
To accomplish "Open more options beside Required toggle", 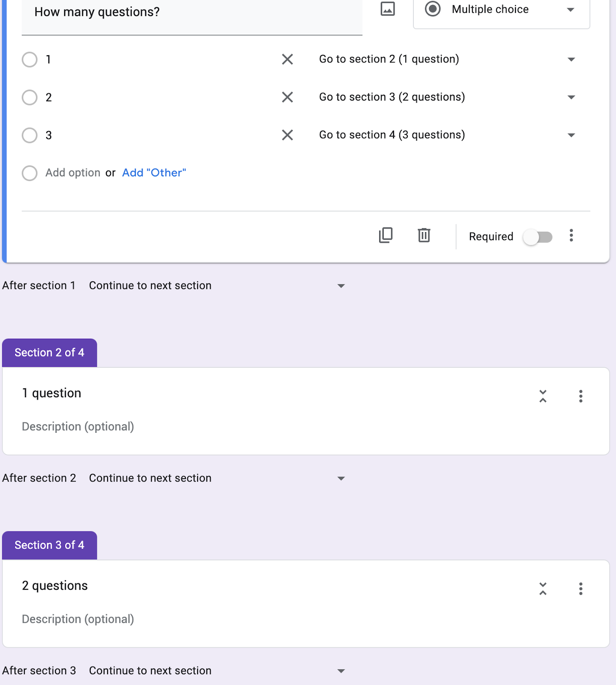I will tap(571, 235).
